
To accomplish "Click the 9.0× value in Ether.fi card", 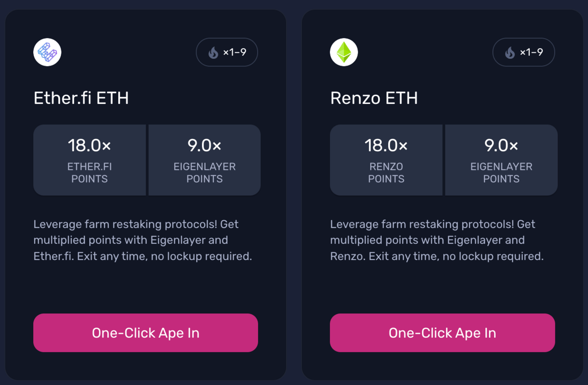I will (204, 146).
